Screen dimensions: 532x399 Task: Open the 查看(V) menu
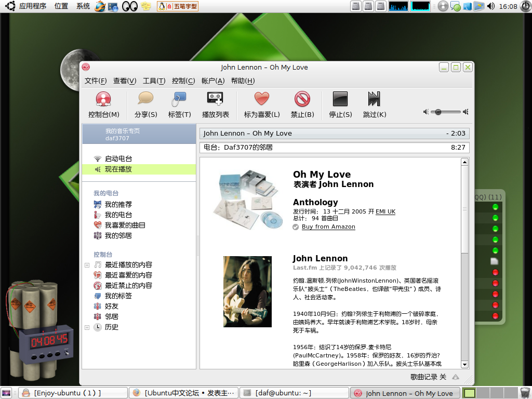point(125,81)
